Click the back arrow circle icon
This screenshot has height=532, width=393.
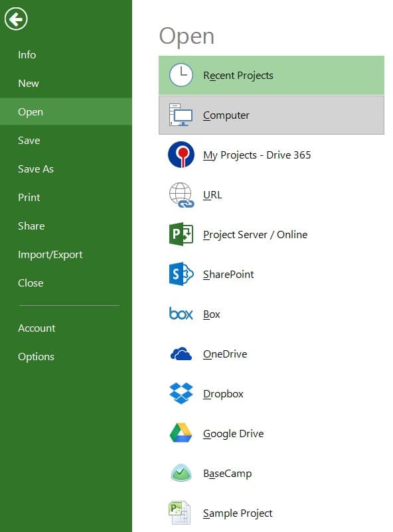coord(16,19)
